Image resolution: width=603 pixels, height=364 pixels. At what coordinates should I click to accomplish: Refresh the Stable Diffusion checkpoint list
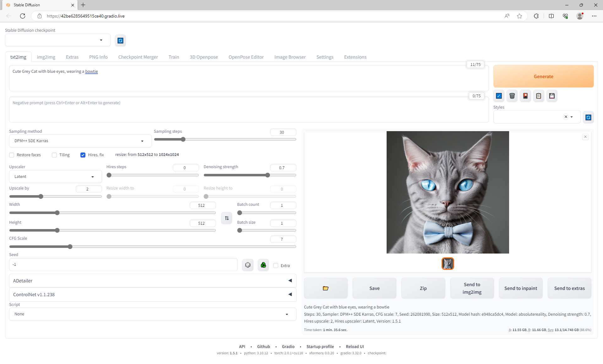pyautogui.click(x=120, y=40)
